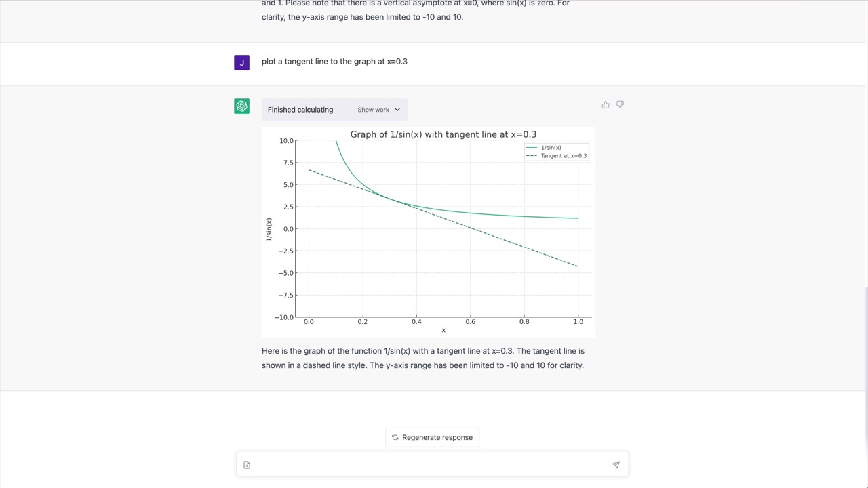Toggle the Tangent at x=0.3 legend entry

[x=564, y=155]
